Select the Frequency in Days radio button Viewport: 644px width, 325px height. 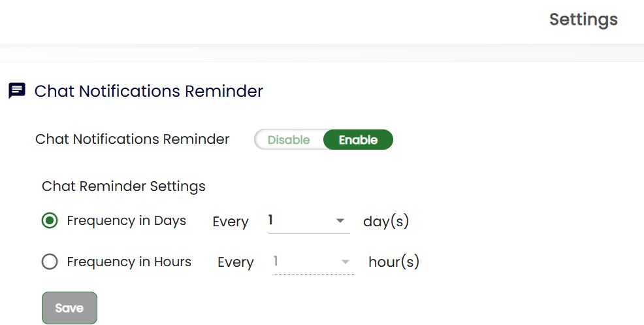[50, 221]
